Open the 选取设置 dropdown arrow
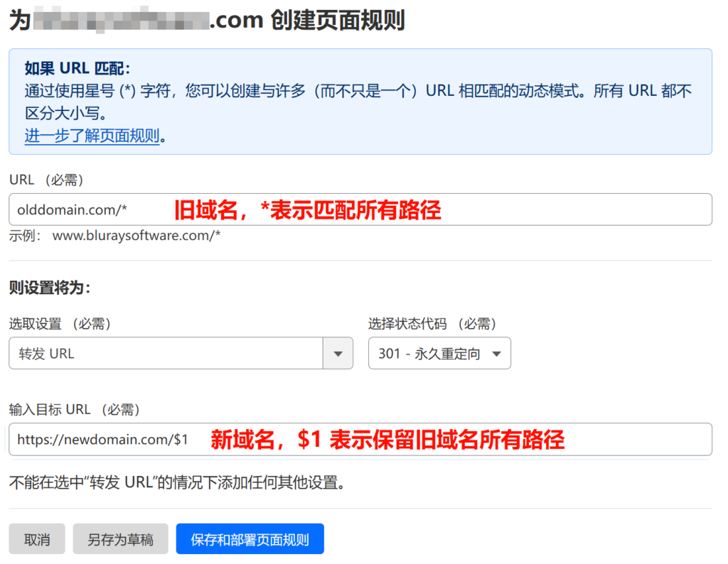Screen dimensions: 728x564 338,353
